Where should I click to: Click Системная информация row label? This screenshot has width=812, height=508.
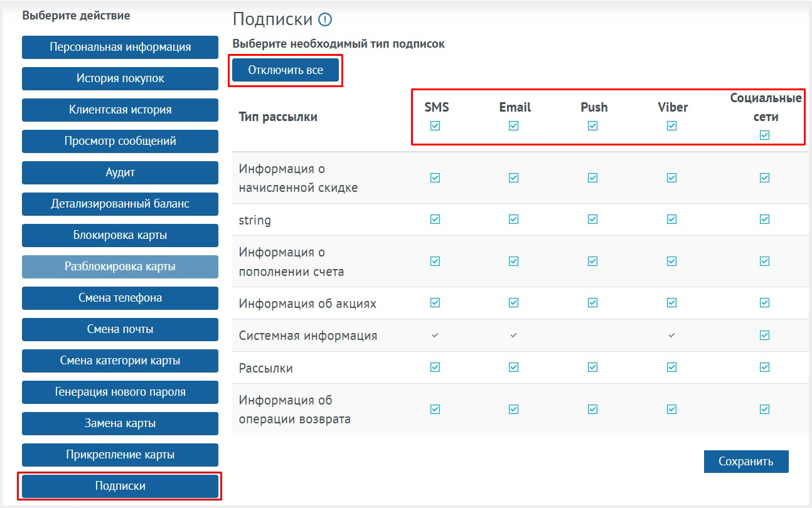(308, 336)
